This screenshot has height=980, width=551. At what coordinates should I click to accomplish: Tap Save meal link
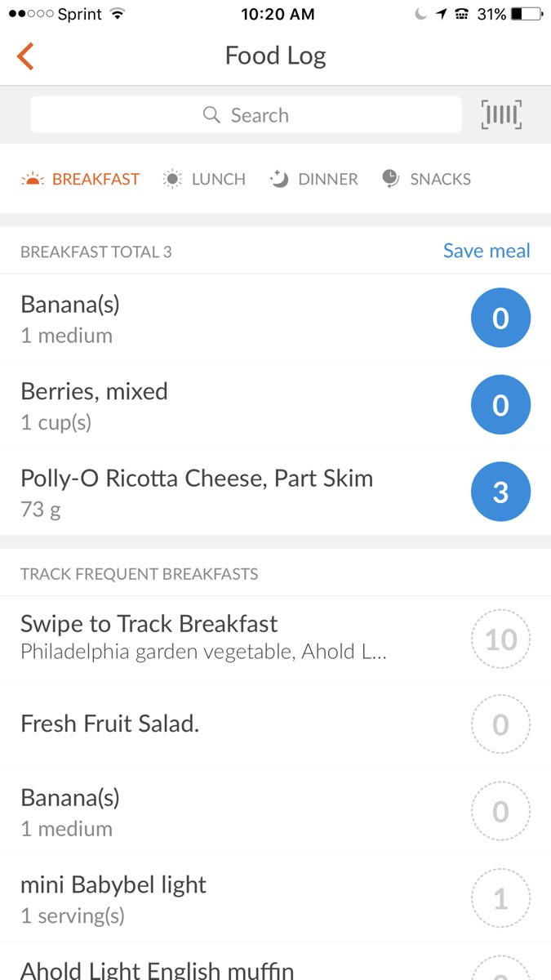click(x=487, y=251)
